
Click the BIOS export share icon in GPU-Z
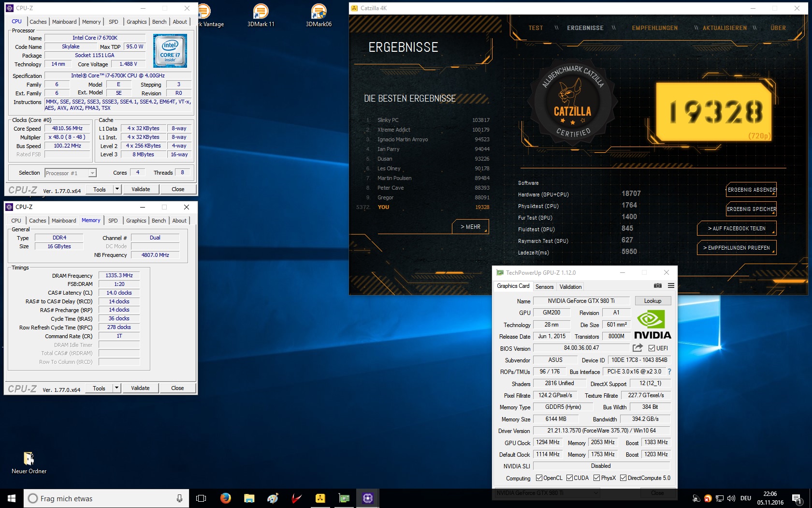(x=638, y=348)
